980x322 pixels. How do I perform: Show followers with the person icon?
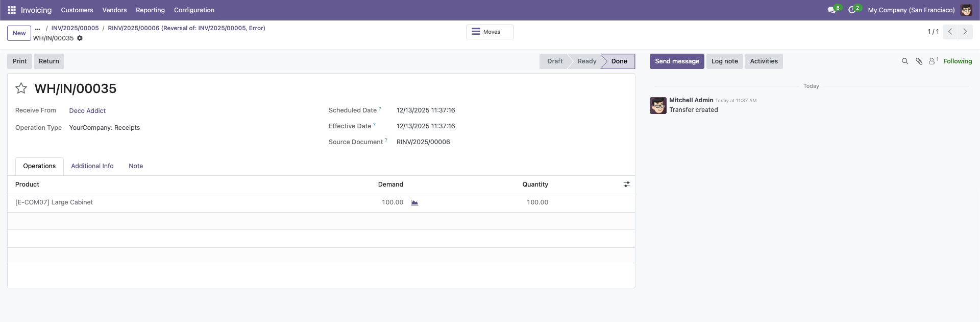point(933,61)
